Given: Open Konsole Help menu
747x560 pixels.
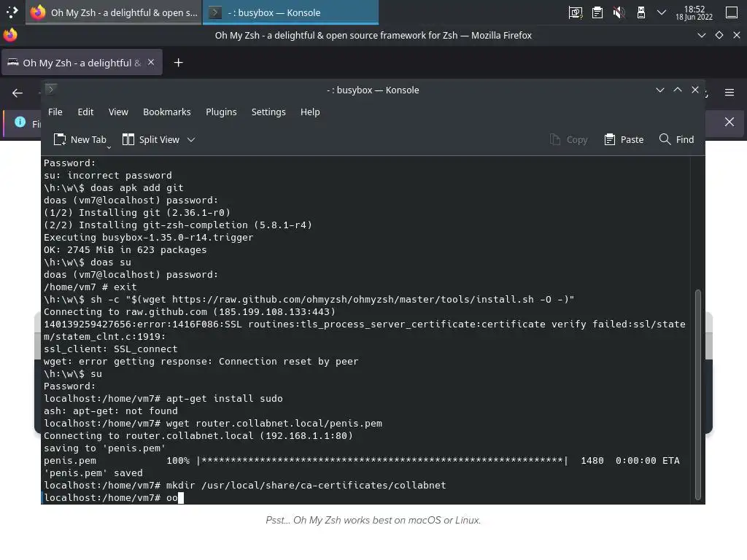Looking at the screenshot, I should tap(310, 112).
